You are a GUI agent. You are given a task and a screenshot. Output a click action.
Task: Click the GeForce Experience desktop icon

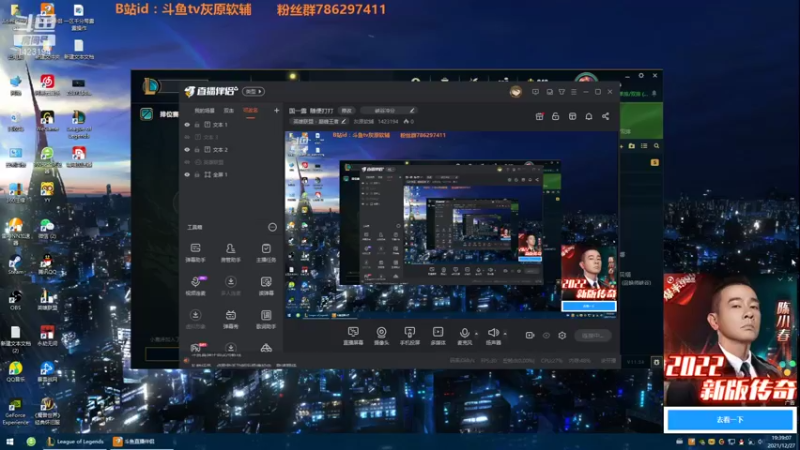[15, 411]
